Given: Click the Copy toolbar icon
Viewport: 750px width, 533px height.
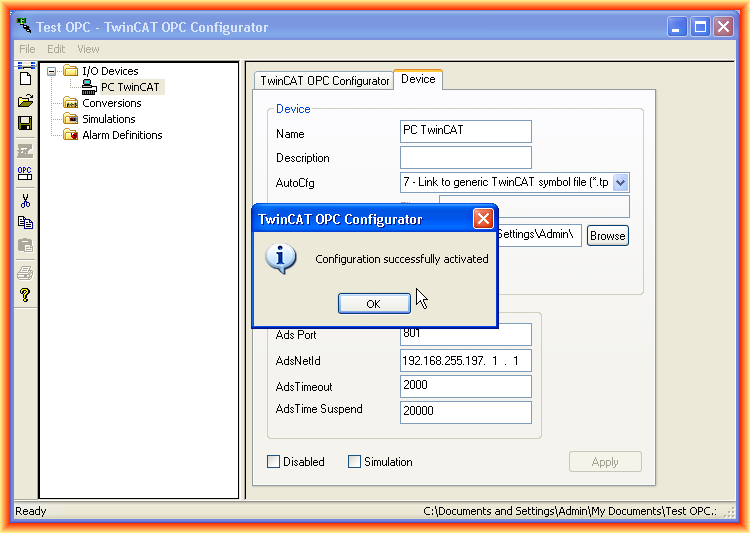Looking at the screenshot, I should tap(25, 223).
